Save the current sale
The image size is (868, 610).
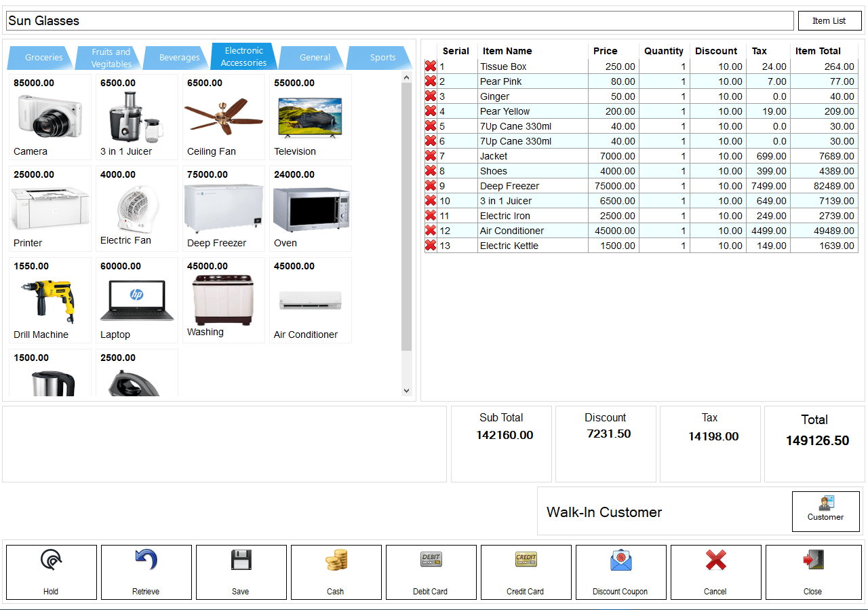point(241,572)
